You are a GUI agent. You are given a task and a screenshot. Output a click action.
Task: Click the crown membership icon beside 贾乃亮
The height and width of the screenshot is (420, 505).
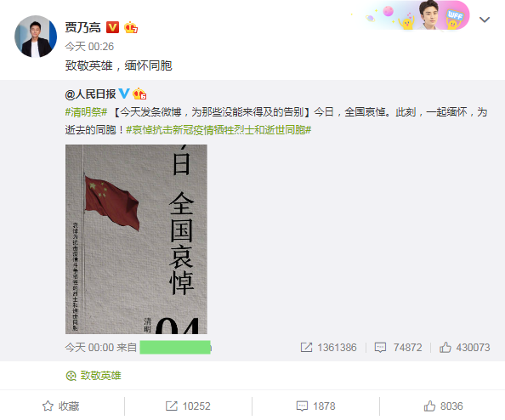point(131,27)
